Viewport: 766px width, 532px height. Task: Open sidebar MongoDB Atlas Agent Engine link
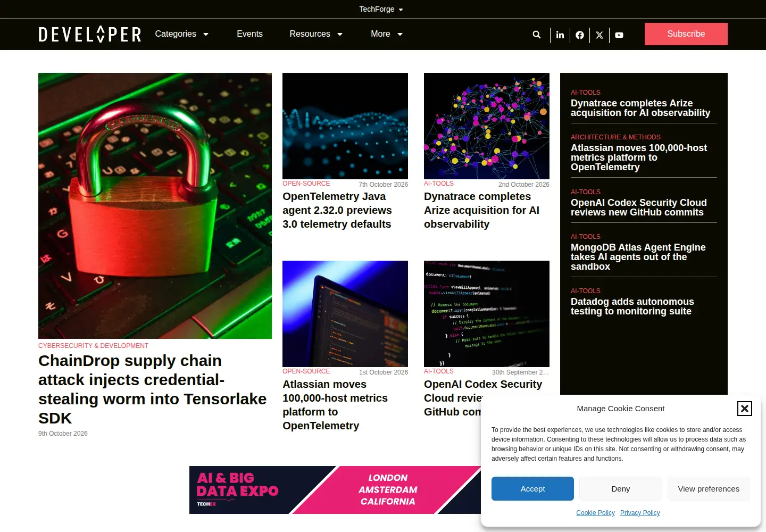point(638,257)
